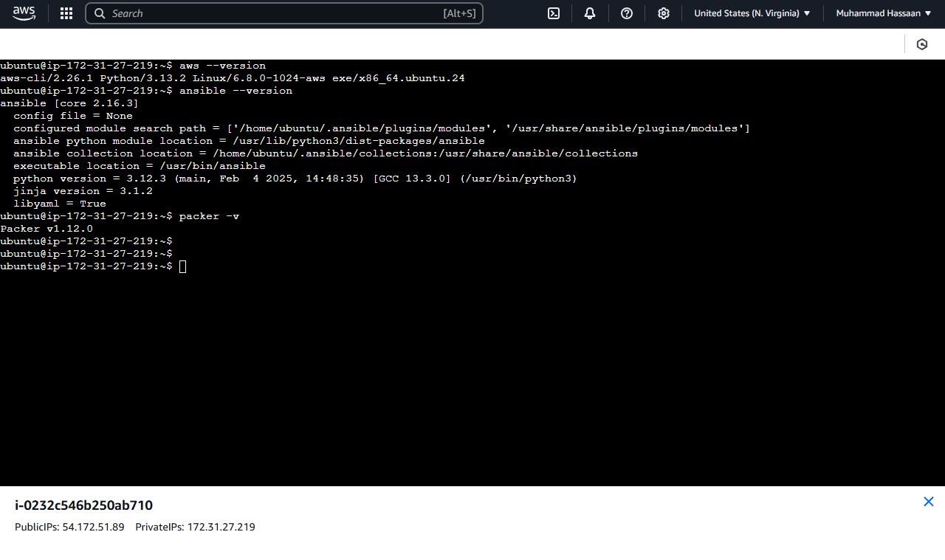This screenshot has height=560, width=945.
Task: Click the AWS logo home icon
Action: click(x=24, y=13)
